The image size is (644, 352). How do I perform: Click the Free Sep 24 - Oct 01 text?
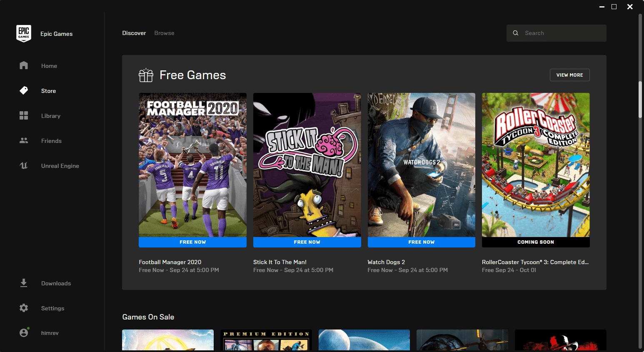pyautogui.click(x=509, y=270)
